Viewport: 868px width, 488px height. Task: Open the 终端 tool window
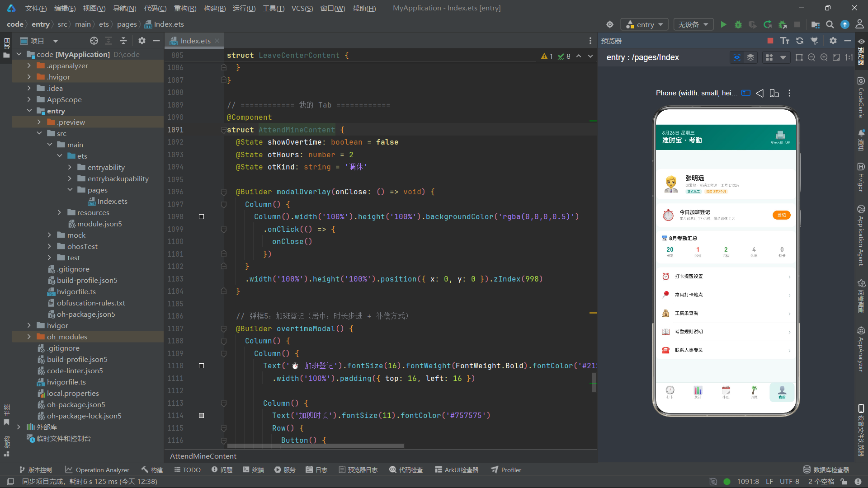point(254,470)
